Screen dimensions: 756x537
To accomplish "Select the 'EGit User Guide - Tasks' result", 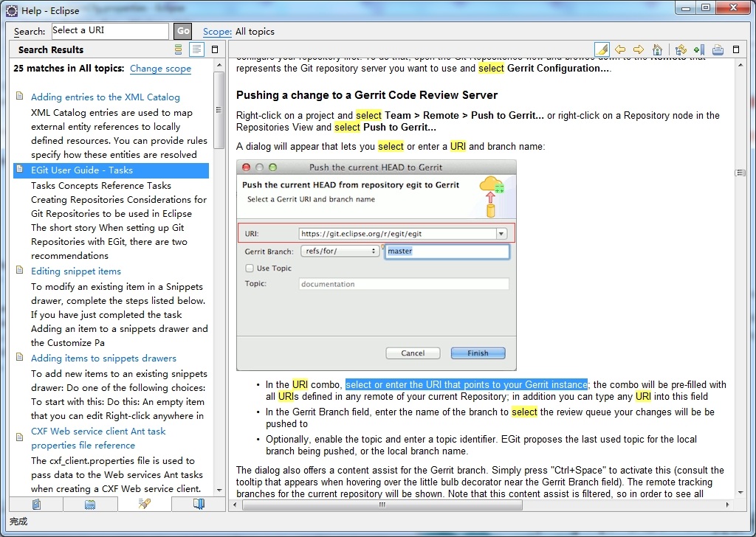I will (111, 170).
